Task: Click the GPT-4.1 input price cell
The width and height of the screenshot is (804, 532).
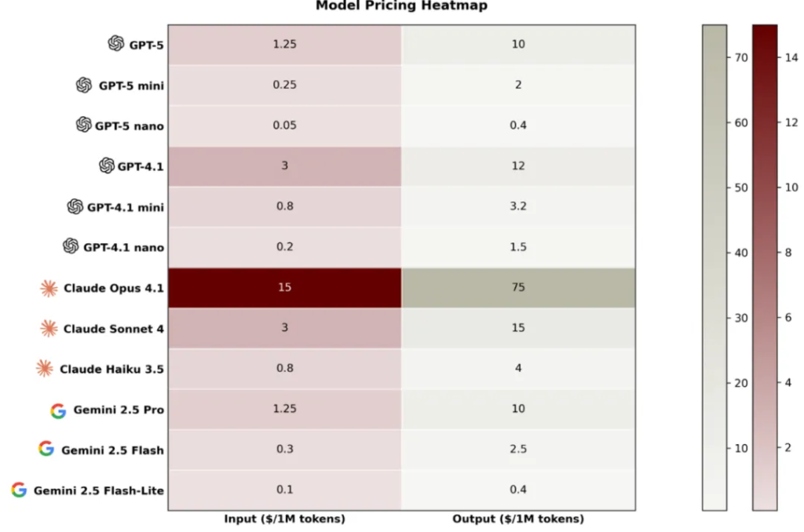Action: point(284,166)
